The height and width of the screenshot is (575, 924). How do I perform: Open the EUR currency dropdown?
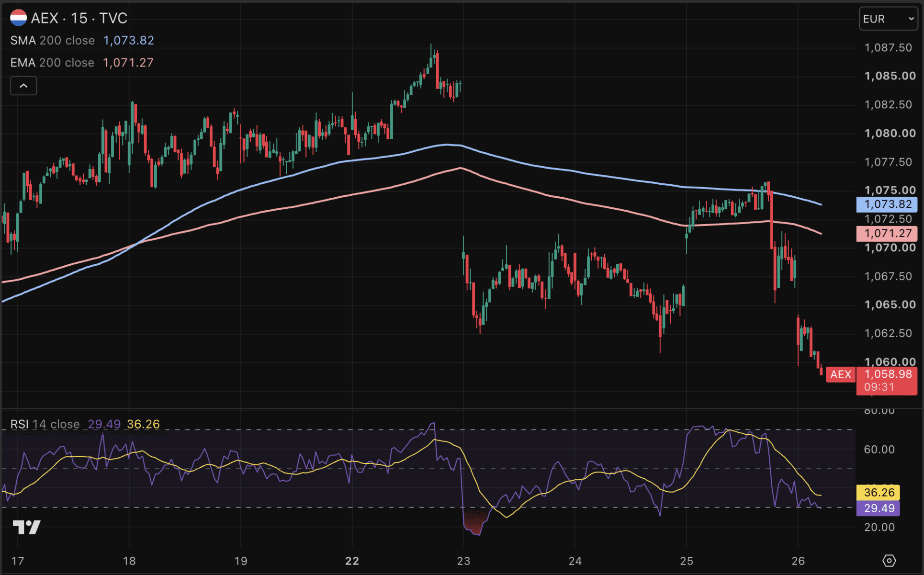(x=889, y=19)
